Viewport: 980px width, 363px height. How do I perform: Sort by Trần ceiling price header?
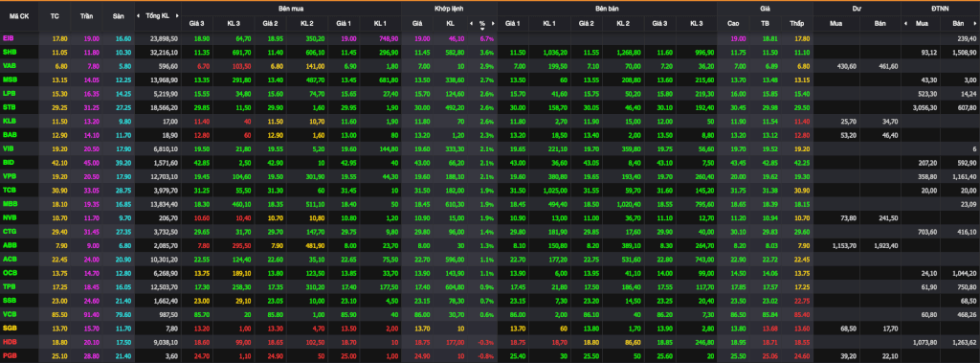pos(87,15)
